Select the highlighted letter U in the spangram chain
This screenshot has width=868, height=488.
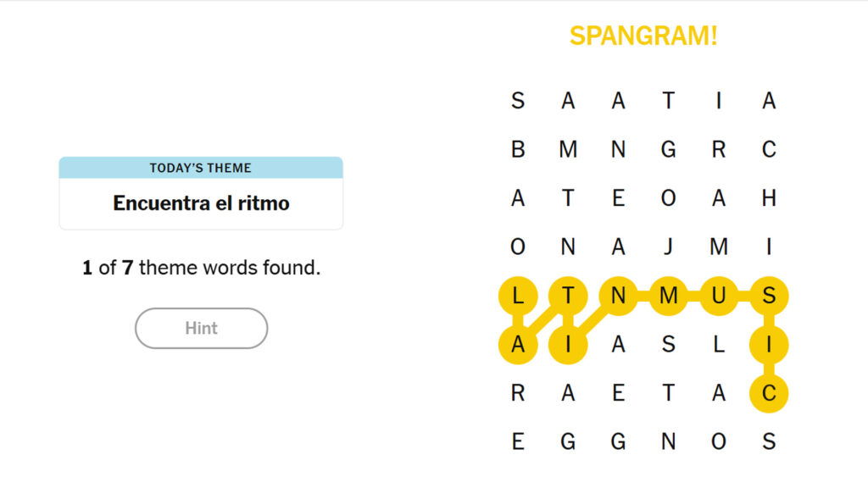coord(719,296)
